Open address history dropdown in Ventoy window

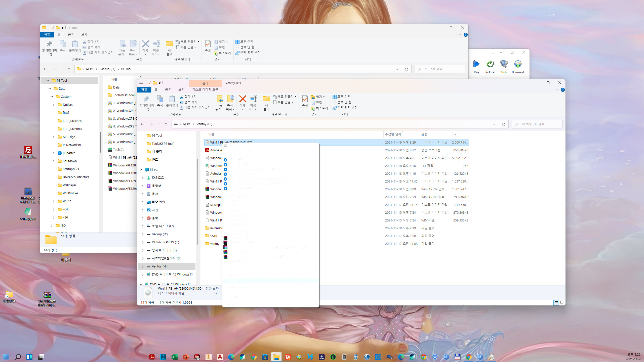pos(494,124)
